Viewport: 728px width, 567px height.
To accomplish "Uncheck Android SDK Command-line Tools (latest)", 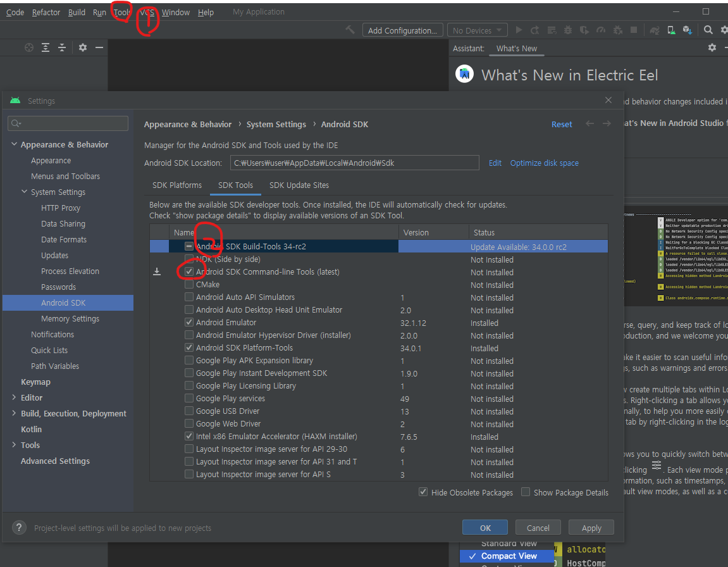I will (189, 271).
